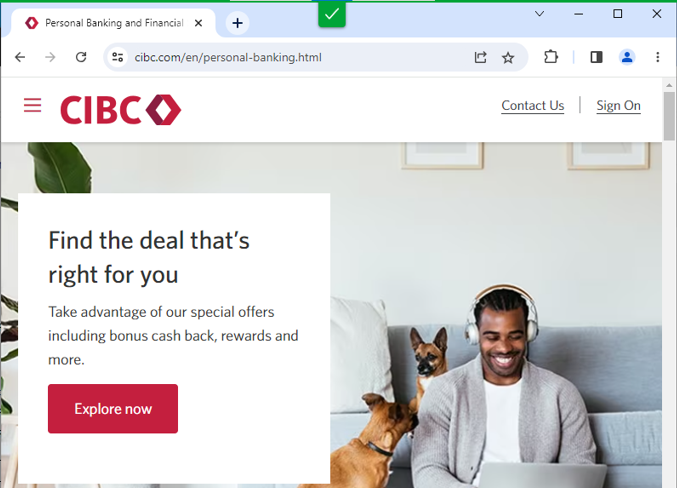The width and height of the screenshot is (677, 488).
Task: Click the cibc.com address bar
Action: [x=298, y=57]
